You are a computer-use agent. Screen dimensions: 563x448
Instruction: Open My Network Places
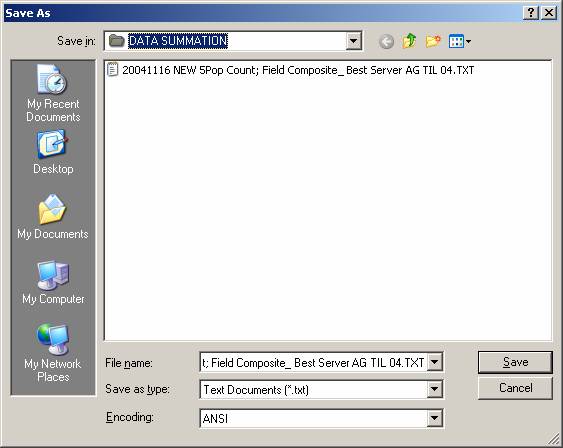pyautogui.click(x=53, y=353)
